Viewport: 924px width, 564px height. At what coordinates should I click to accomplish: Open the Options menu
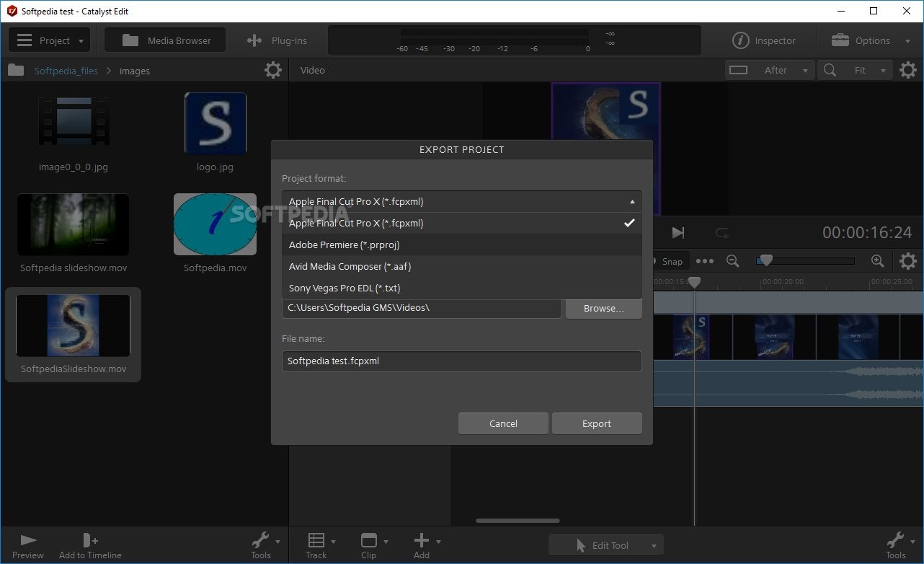click(871, 40)
